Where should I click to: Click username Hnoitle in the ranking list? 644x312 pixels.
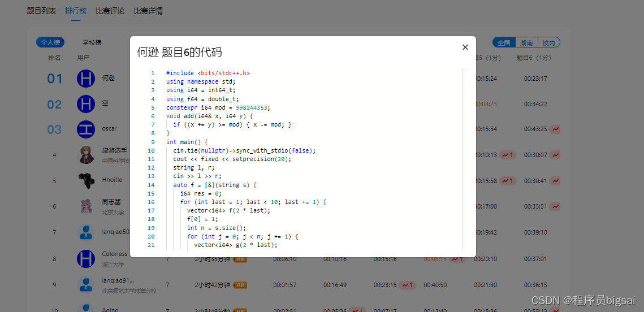coord(112,180)
